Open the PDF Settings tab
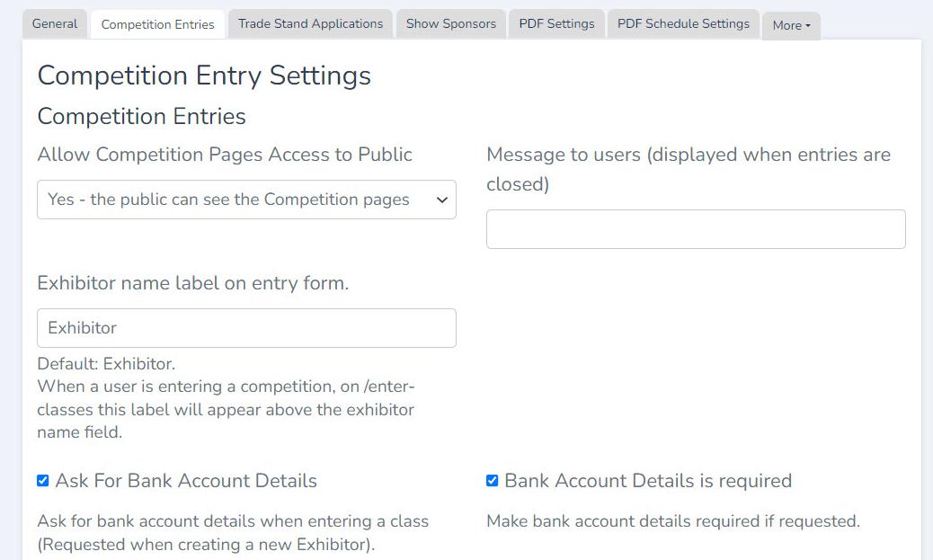This screenshot has width=933, height=560. point(556,24)
